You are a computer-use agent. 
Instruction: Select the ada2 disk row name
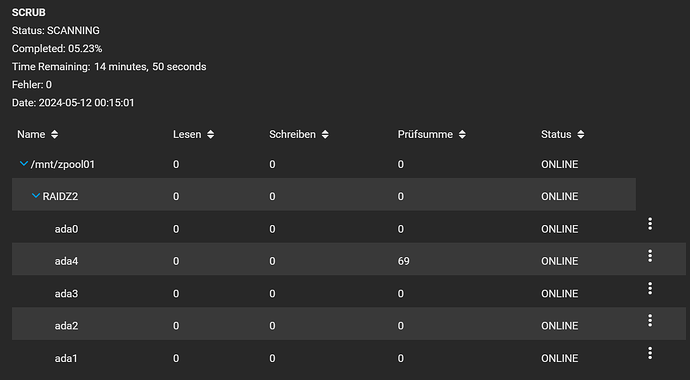[x=66, y=326]
